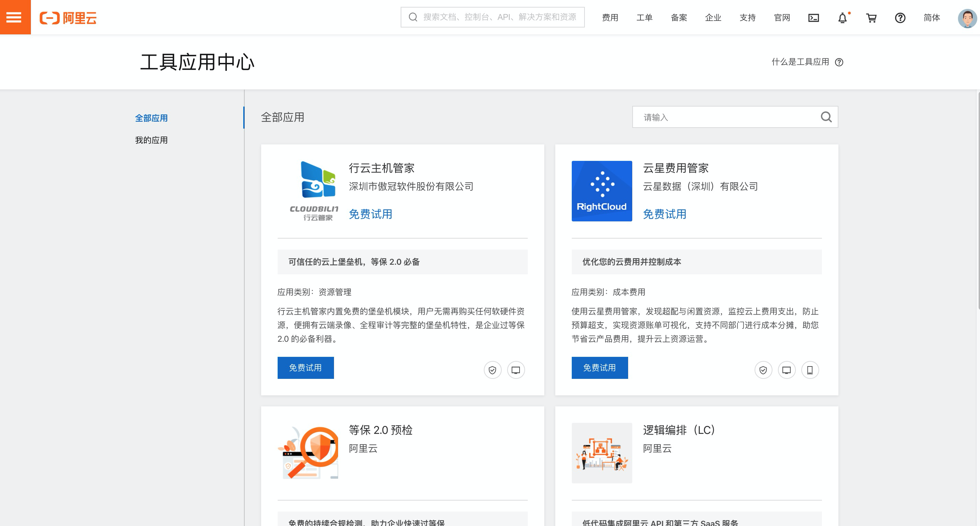Screen dimensions: 980x526
Task: Click the RightCloud logo thumbnail
Action: click(602, 191)
